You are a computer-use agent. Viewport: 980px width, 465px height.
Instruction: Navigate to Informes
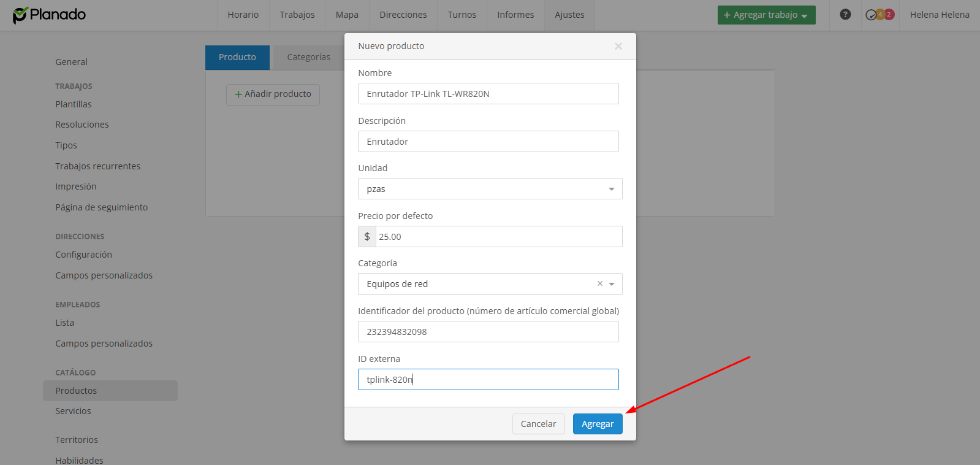[x=515, y=15]
